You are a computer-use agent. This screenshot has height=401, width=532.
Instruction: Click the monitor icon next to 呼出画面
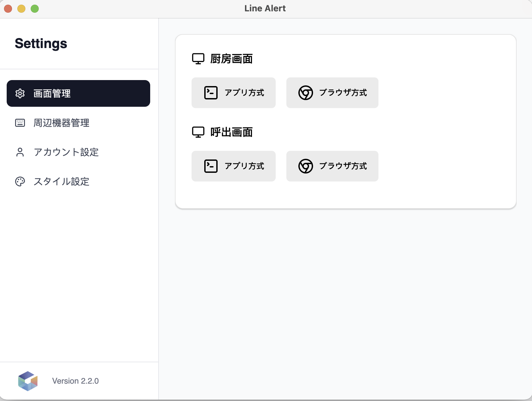(x=198, y=132)
